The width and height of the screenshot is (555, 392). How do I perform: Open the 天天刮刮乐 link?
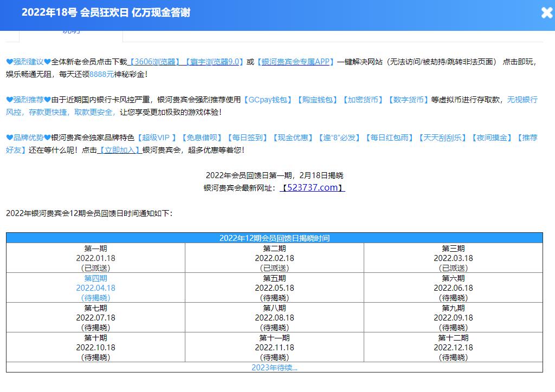click(x=442, y=138)
